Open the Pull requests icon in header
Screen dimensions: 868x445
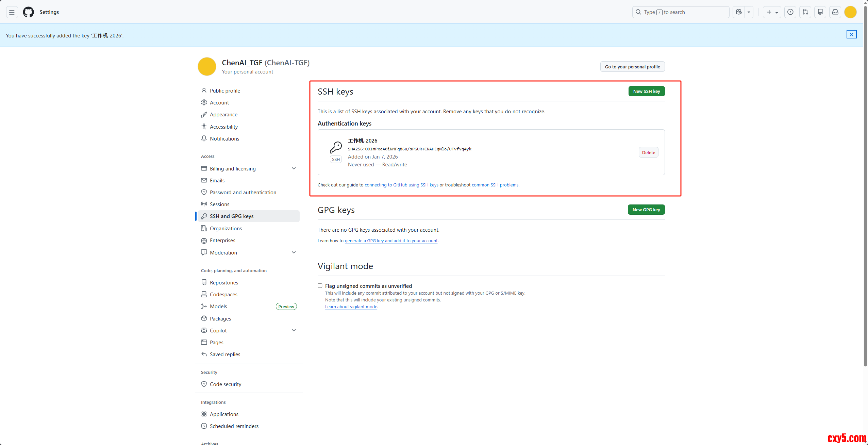(x=805, y=12)
